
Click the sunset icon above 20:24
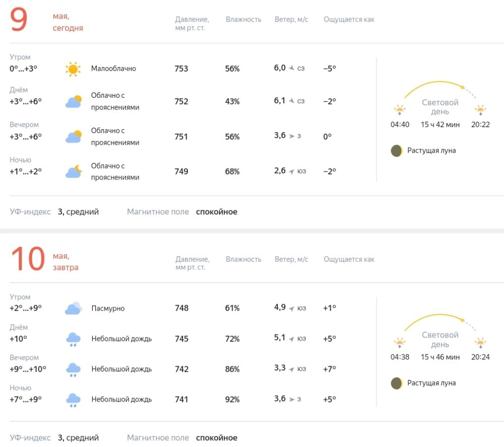[x=480, y=343]
